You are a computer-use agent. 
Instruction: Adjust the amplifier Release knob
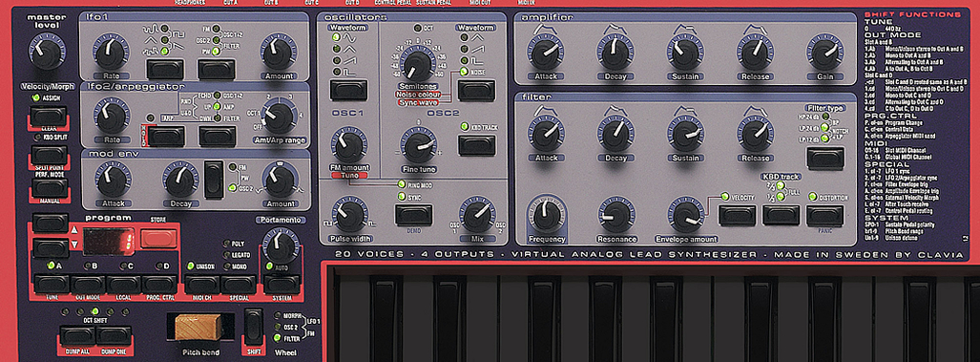(755, 52)
